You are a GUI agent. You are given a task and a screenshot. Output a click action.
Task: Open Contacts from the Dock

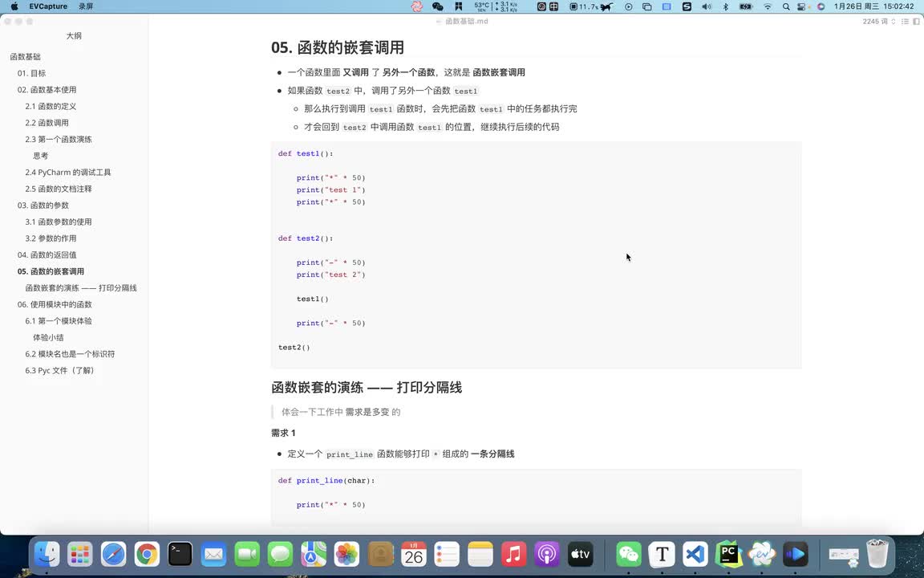[x=380, y=555]
